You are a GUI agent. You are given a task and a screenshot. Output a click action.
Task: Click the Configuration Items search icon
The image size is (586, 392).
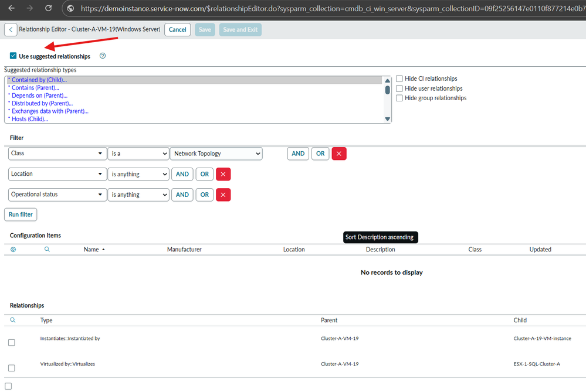[47, 249]
